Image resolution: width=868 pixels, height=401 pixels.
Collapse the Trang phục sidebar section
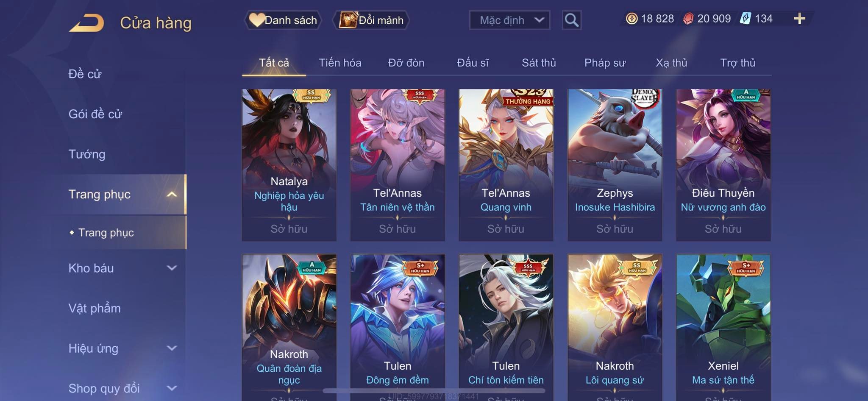click(x=172, y=195)
